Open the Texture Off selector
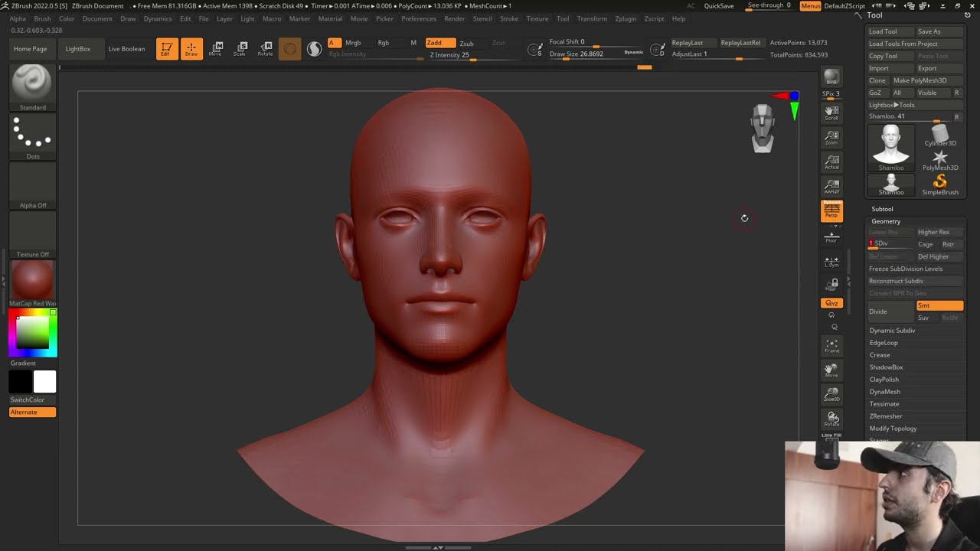 pyautogui.click(x=32, y=235)
